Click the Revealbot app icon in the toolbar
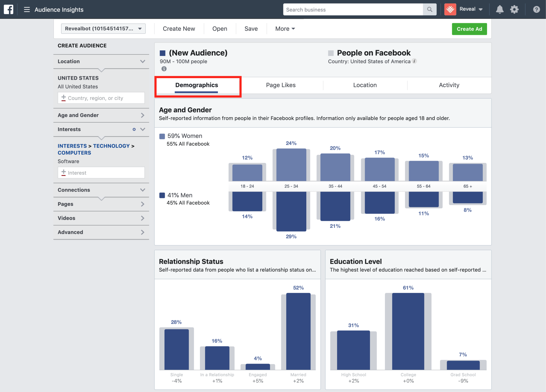546x392 pixels. pos(450,9)
